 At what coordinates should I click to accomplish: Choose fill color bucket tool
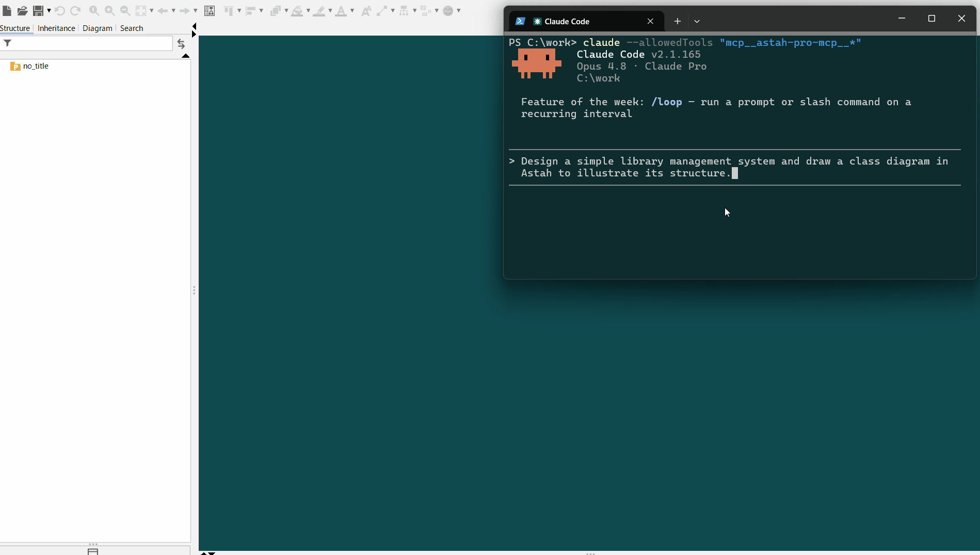click(x=297, y=10)
